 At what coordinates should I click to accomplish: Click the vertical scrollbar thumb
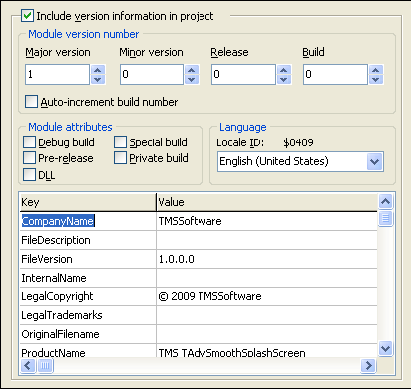tap(385, 219)
